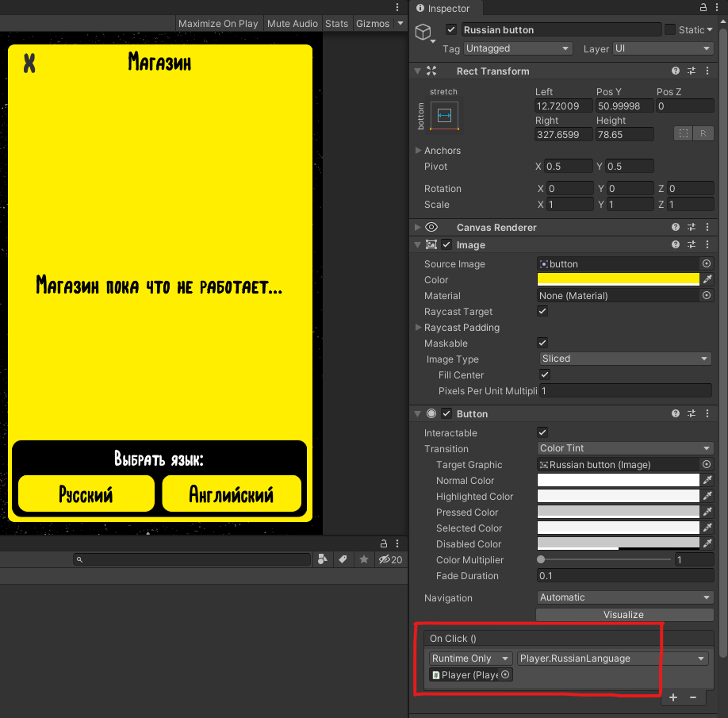Click the yellow Image Color swatch
The height and width of the screenshot is (718, 728).
[x=618, y=280]
